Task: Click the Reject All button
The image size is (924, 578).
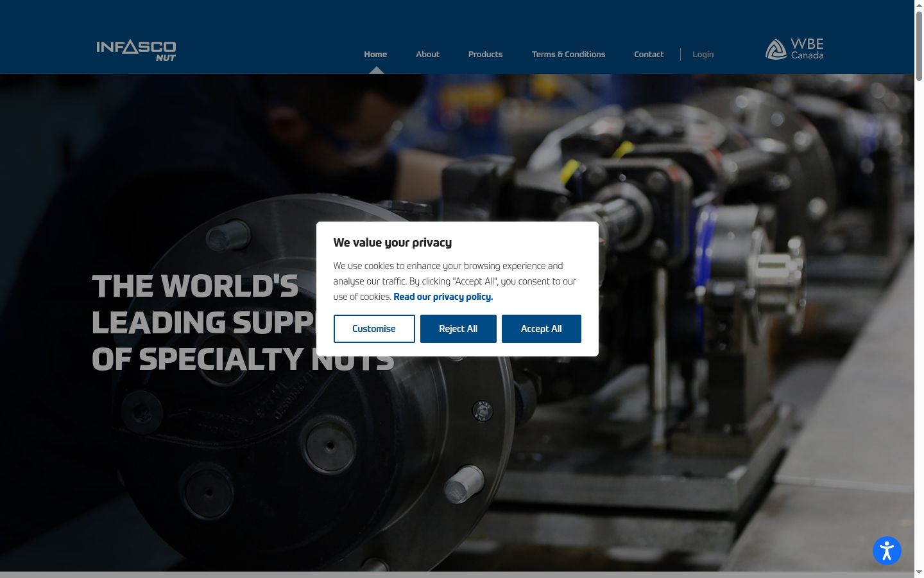Action: [x=458, y=329]
